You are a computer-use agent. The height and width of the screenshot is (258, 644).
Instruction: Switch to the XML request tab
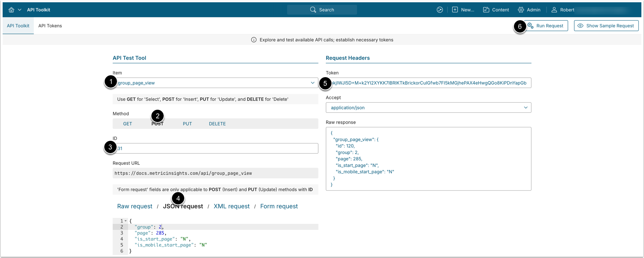click(x=231, y=206)
